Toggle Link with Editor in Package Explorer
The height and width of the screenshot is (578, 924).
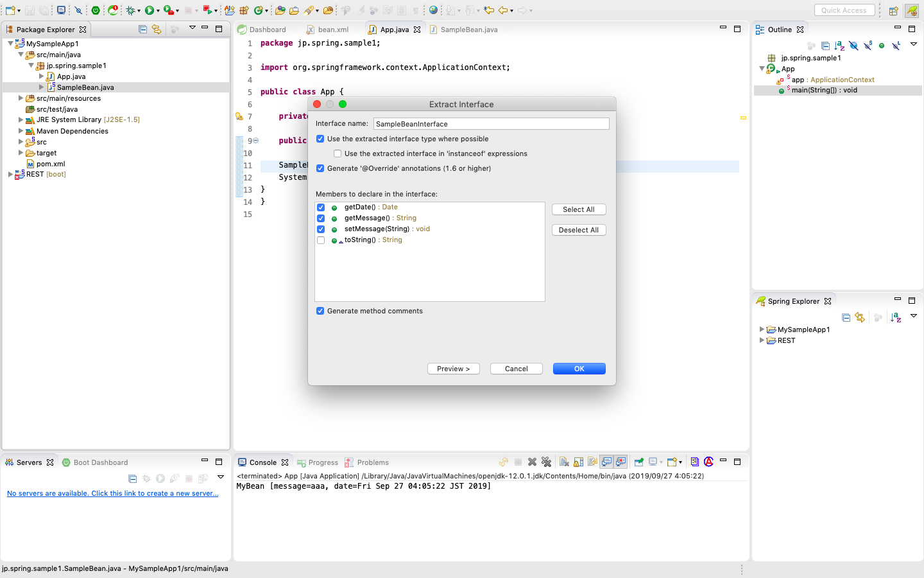tap(157, 30)
